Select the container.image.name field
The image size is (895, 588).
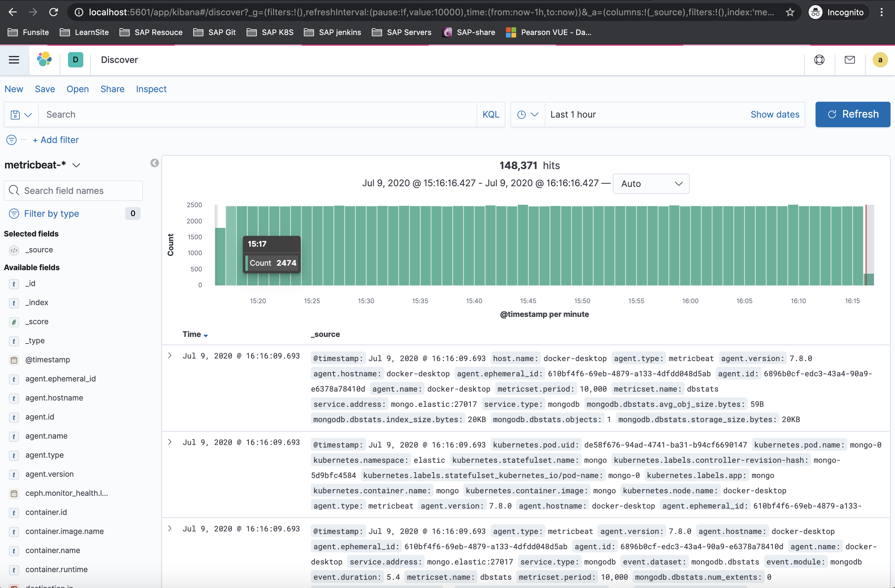64,532
